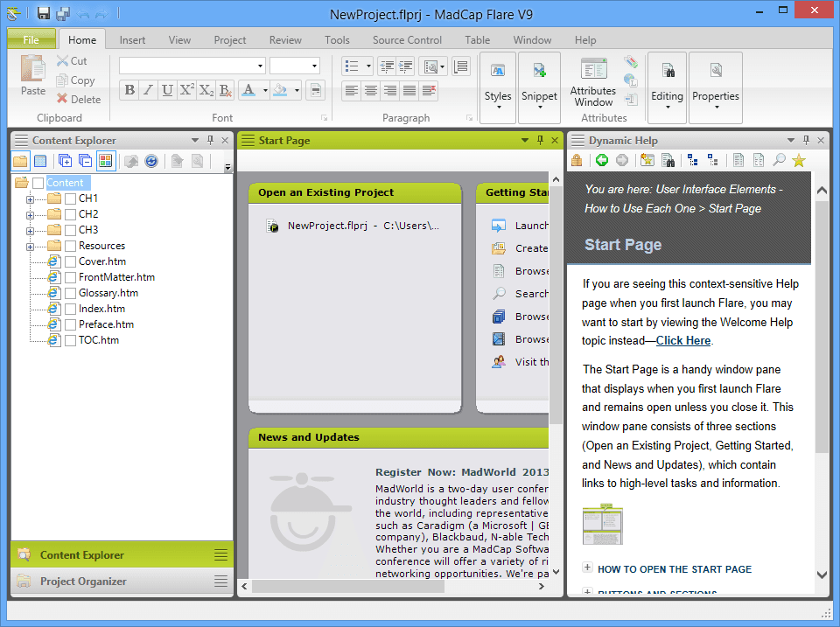Viewport: 840px width, 627px height.
Task: Click the refresh icon in Content Explorer toolbar
Action: 151,161
